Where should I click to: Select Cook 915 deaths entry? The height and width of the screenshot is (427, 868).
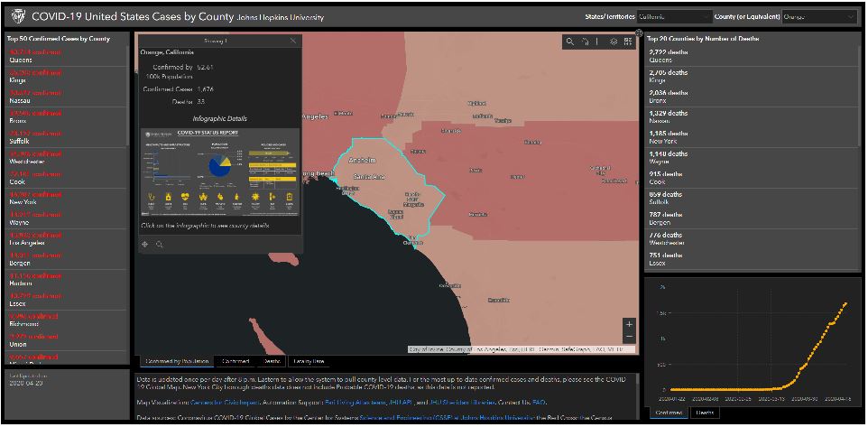coord(752,178)
